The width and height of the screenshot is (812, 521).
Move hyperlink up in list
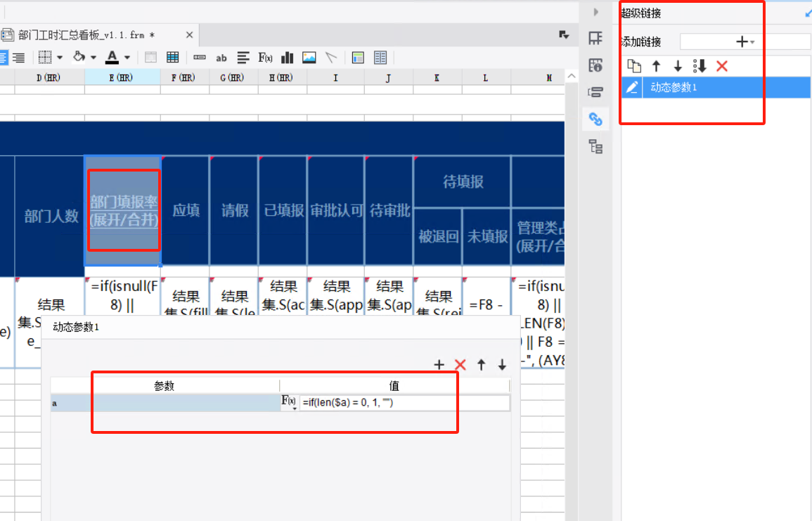(656, 66)
